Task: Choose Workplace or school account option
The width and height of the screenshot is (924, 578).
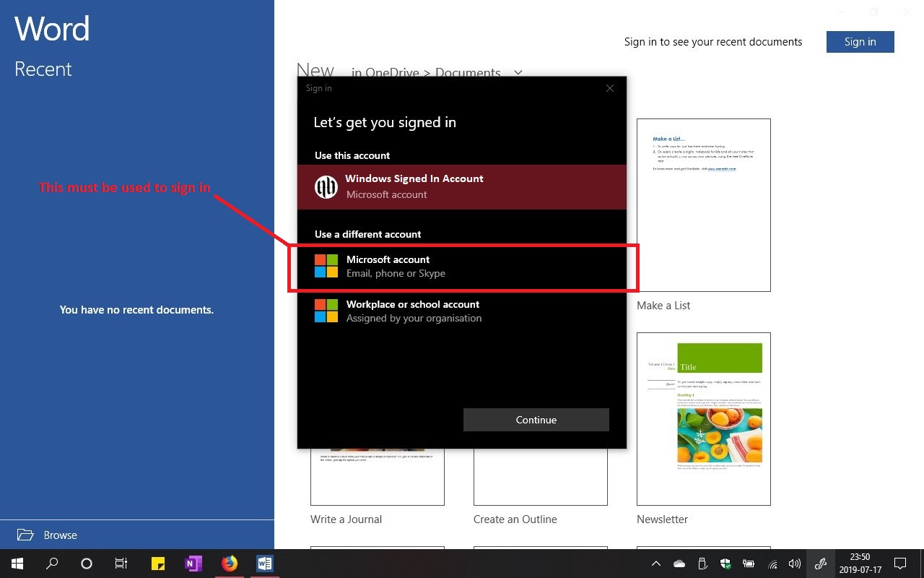Action: pos(462,311)
